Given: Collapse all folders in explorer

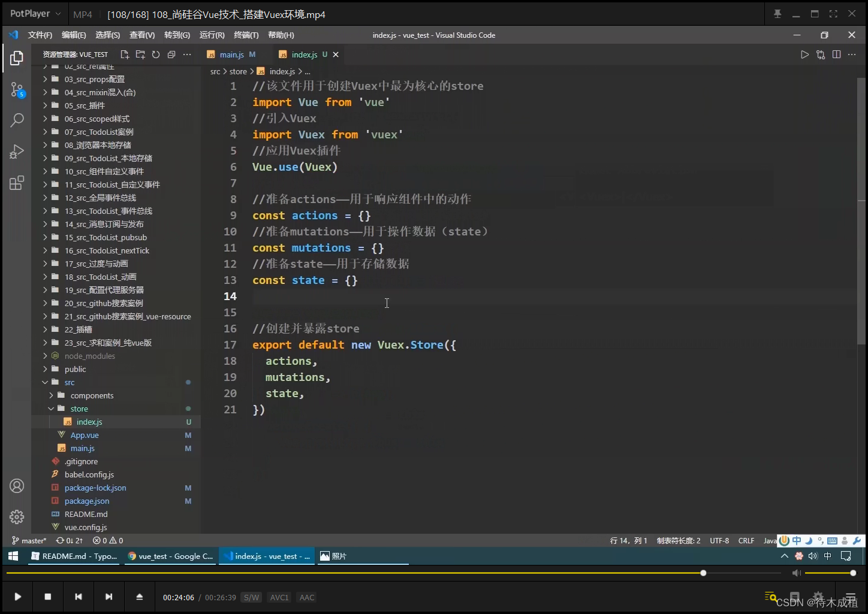Looking at the screenshot, I should (x=171, y=55).
